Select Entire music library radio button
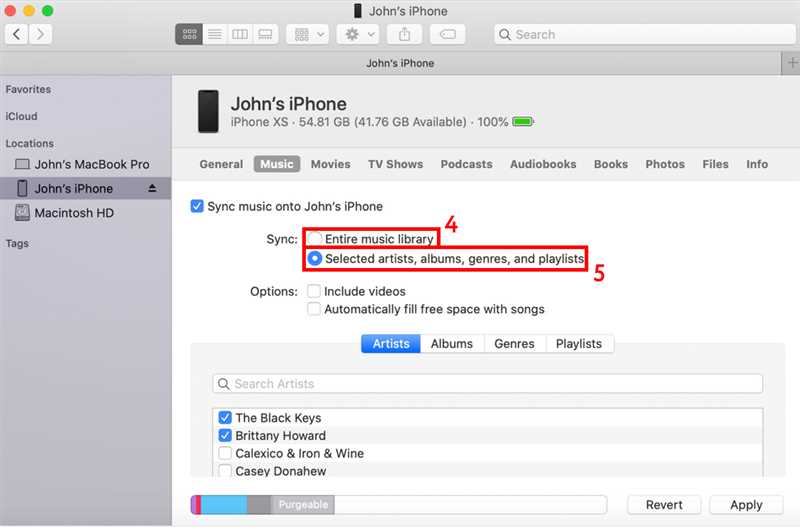 314,238
